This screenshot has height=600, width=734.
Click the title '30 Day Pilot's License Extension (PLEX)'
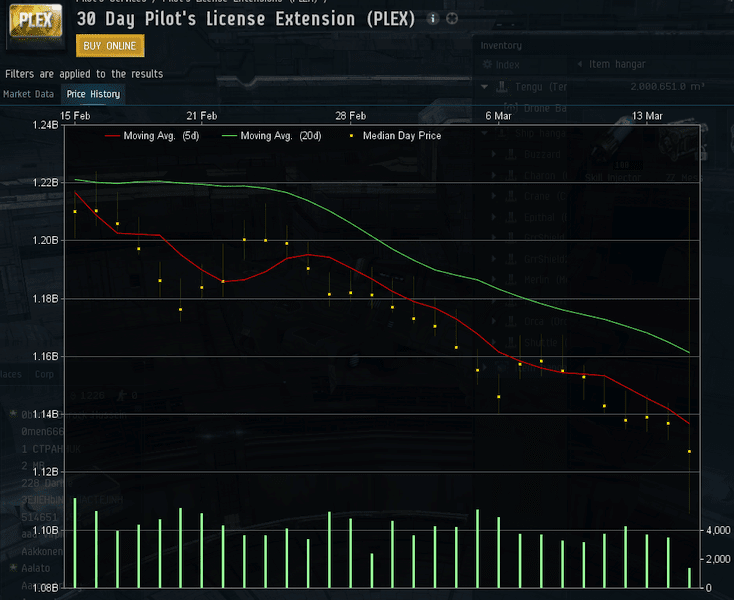coord(246,19)
